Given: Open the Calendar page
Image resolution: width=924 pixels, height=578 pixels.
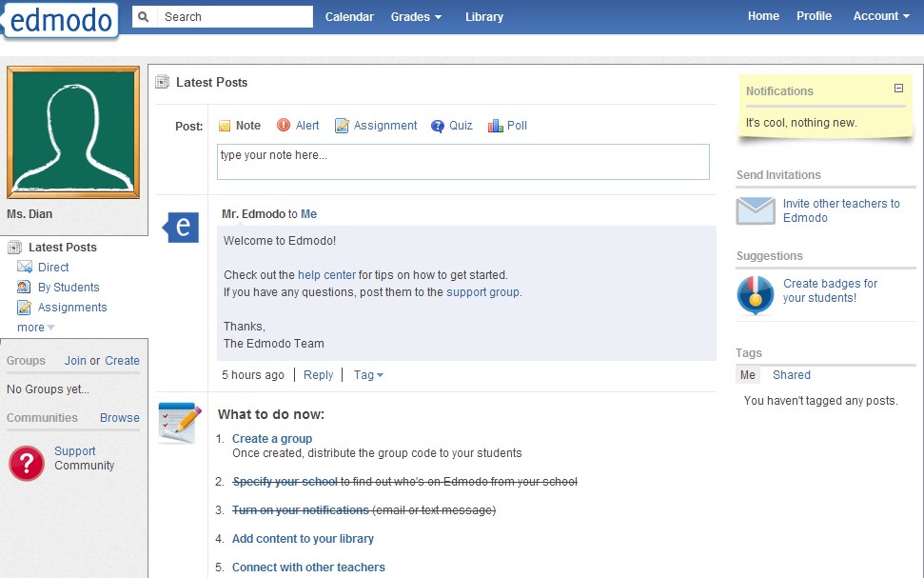Looking at the screenshot, I should coord(349,16).
